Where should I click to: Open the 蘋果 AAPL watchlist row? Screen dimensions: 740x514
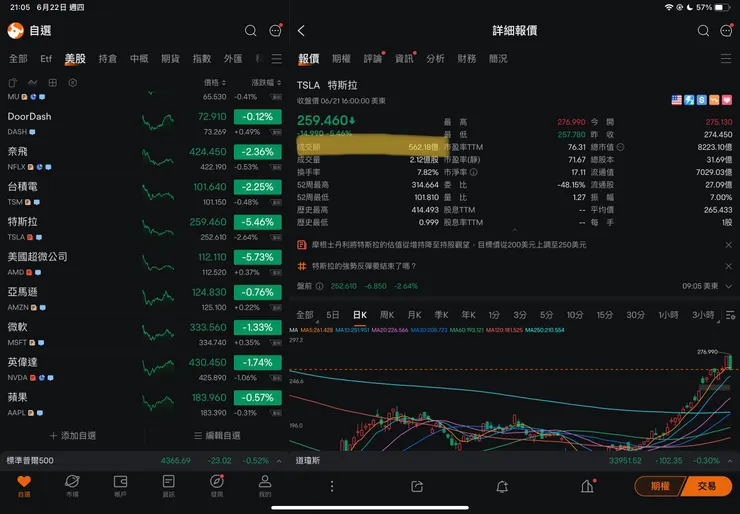pyautogui.click(x=144, y=404)
